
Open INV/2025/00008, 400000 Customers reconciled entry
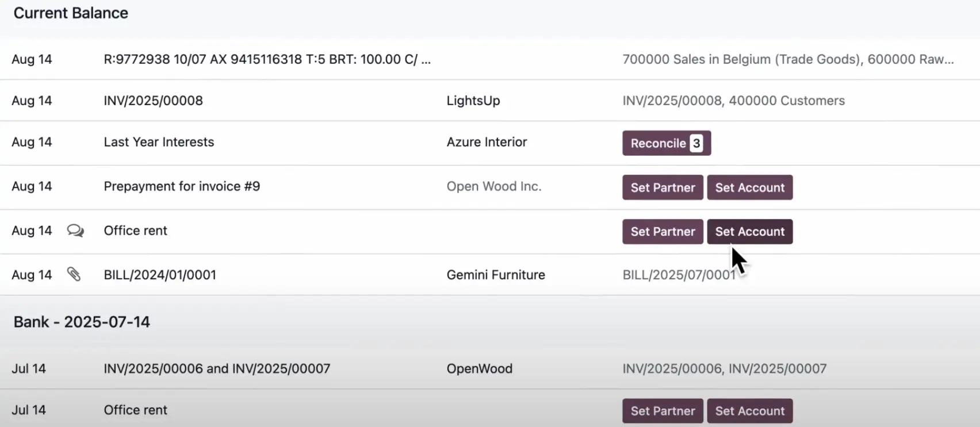point(733,101)
